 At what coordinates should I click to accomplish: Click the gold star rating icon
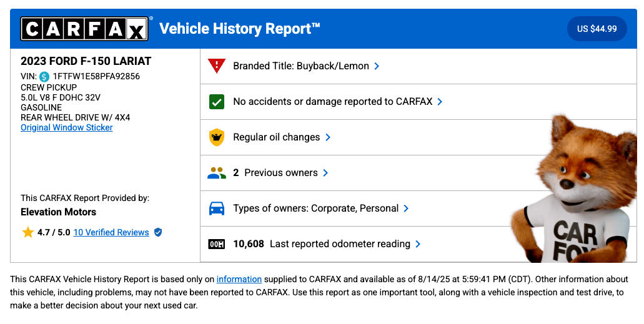click(x=27, y=232)
